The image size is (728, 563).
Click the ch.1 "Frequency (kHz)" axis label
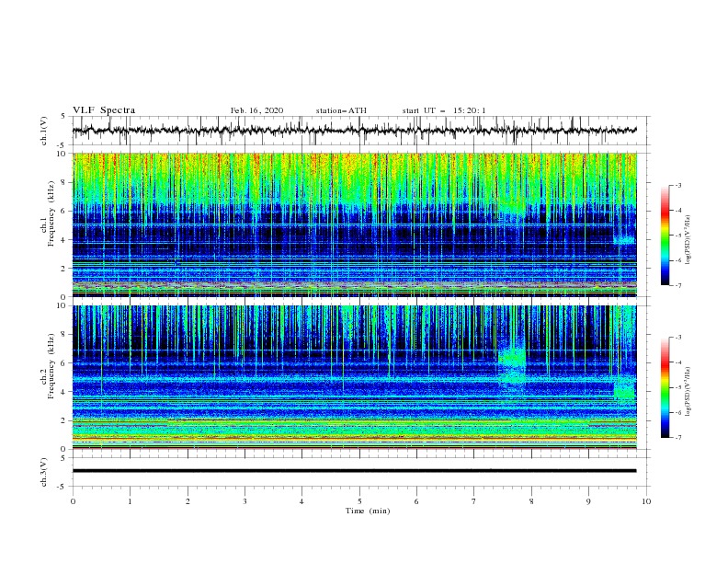pyautogui.click(x=51, y=214)
